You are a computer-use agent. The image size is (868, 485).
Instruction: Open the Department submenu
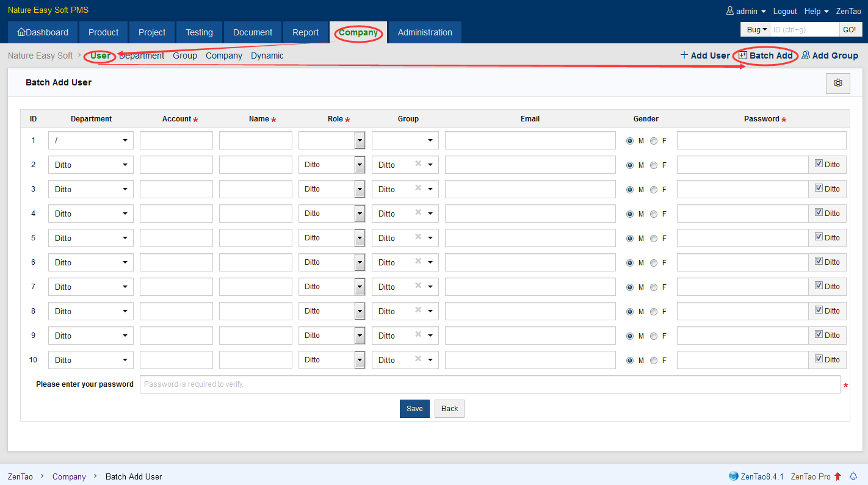click(142, 56)
